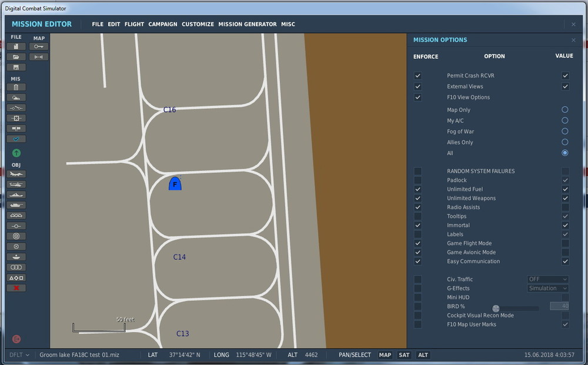This screenshot has width=588, height=365.
Task: Toggle F10 Map User Marks value checkbox
Action: (565, 324)
